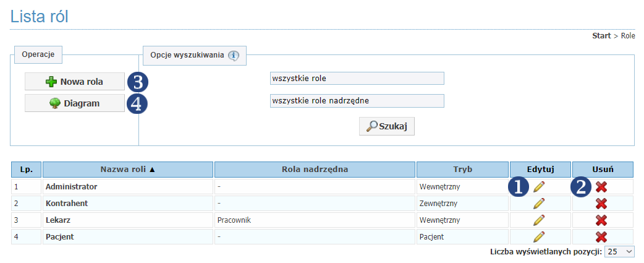Open the 'wszystkie role' filter dropdown
The width and height of the screenshot is (644, 263).
tap(357, 78)
